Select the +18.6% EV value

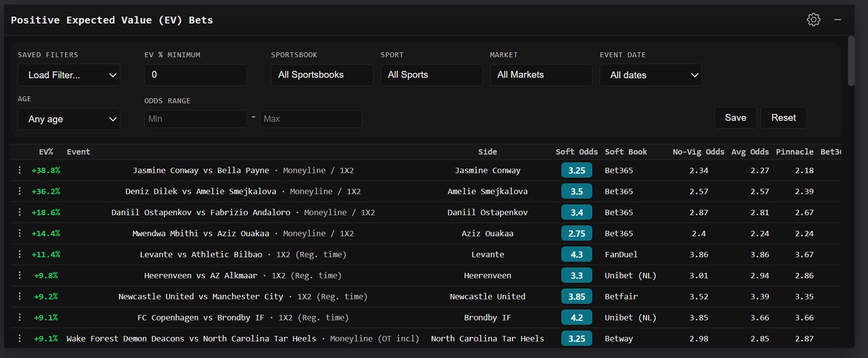click(x=46, y=212)
